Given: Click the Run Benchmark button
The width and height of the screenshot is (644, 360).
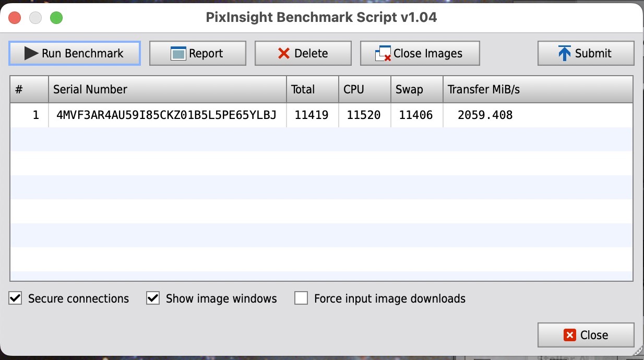Looking at the screenshot, I should pyautogui.click(x=75, y=53).
